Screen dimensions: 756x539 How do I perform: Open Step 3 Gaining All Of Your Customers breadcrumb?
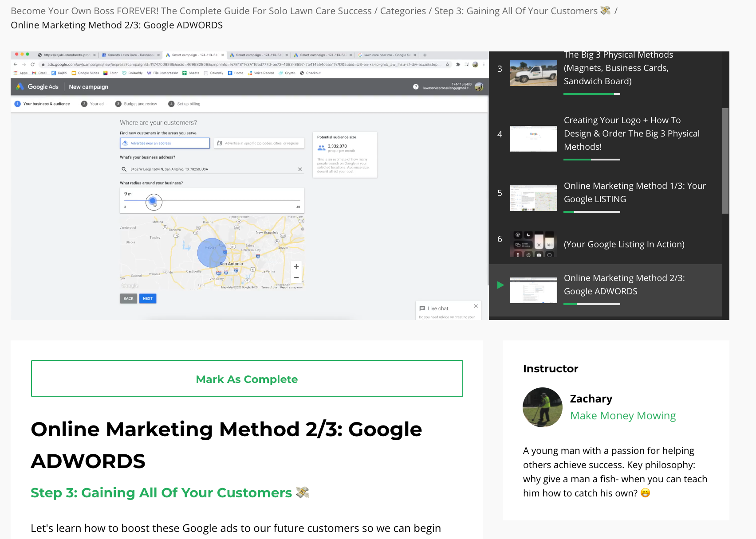[523, 11]
